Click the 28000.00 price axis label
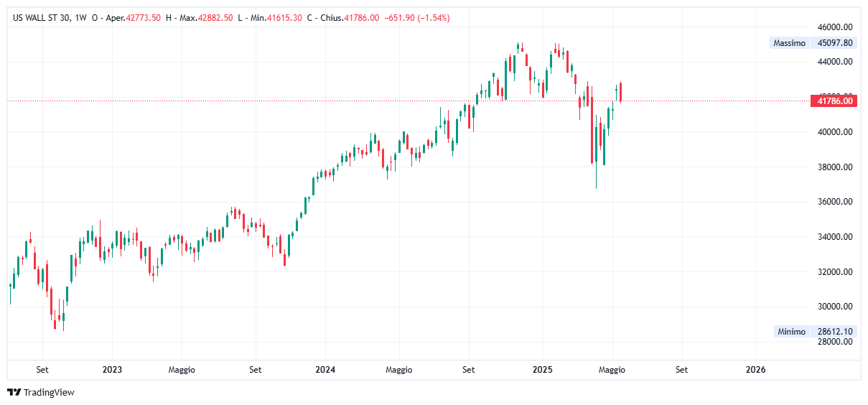The image size is (868, 405). (835, 342)
